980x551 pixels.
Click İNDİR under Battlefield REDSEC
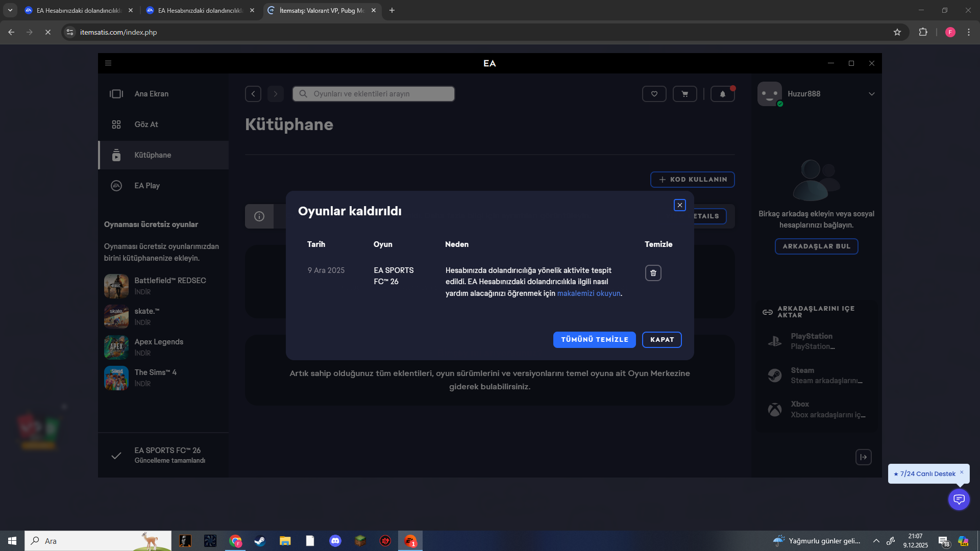(x=142, y=292)
